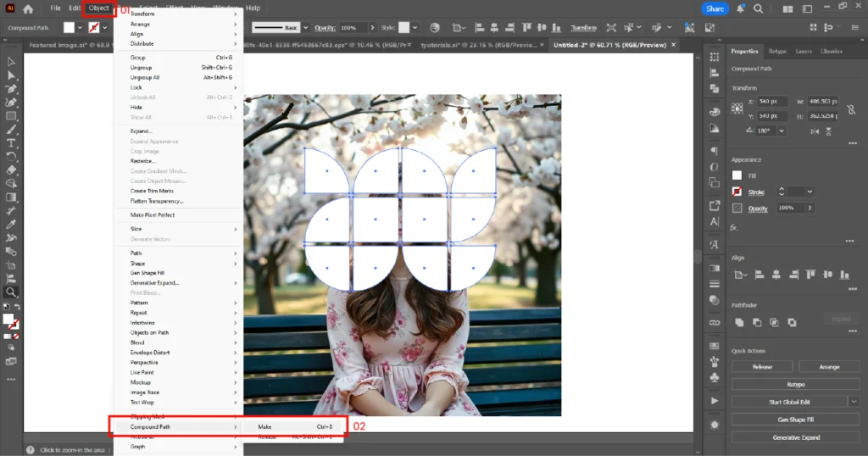Select the Direct Selection tool

point(11,75)
